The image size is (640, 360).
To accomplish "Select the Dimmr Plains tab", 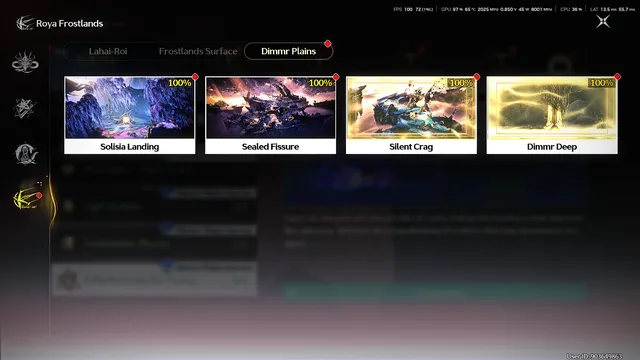I will click(289, 51).
